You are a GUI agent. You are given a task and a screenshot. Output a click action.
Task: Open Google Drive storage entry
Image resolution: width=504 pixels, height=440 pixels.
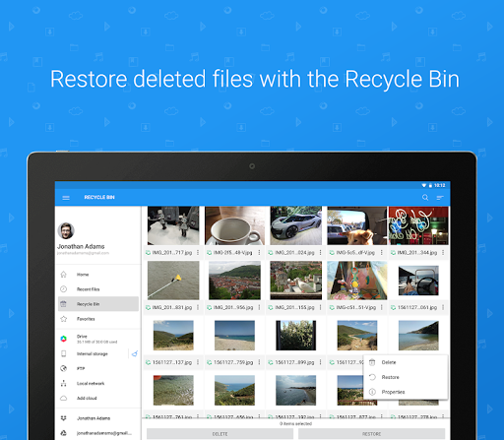pyautogui.click(x=98, y=339)
